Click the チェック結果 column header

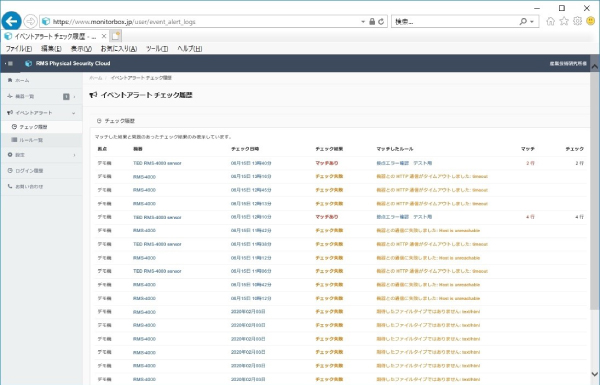point(329,149)
